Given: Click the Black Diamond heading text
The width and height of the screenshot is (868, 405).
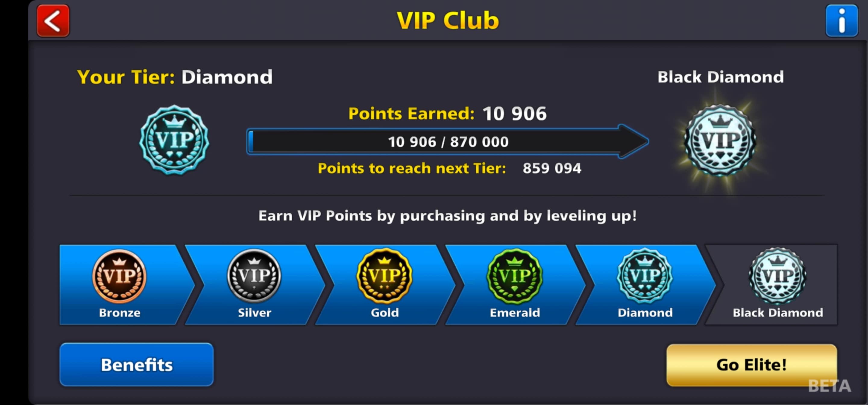Looking at the screenshot, I should pyautogui.click(x=720, y=77).
